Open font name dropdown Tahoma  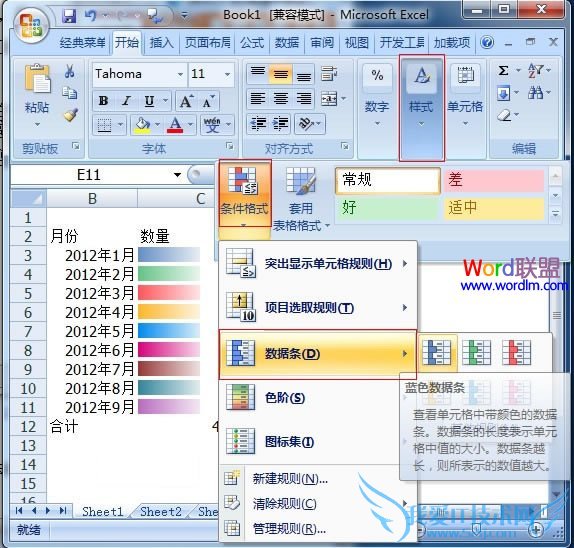(x=180, y=74)
